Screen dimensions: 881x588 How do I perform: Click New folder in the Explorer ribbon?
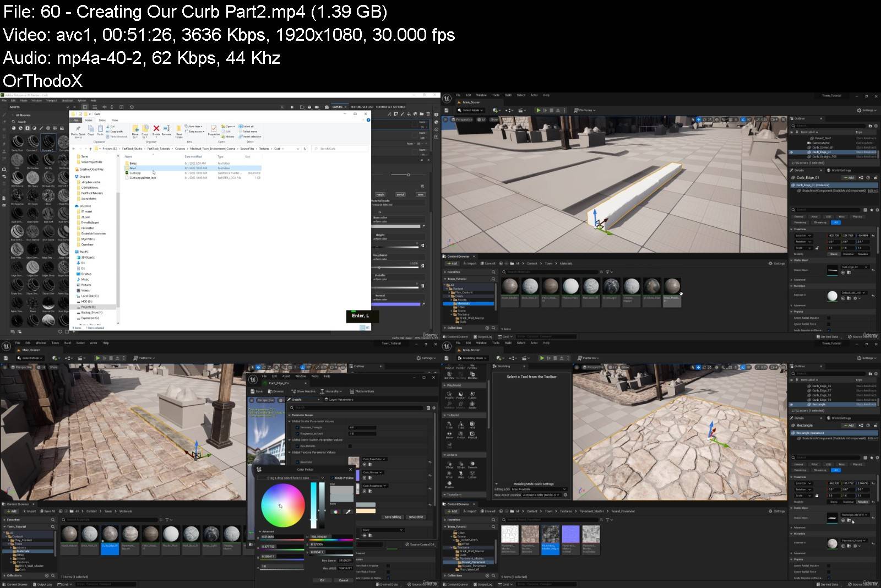point(179,132)
